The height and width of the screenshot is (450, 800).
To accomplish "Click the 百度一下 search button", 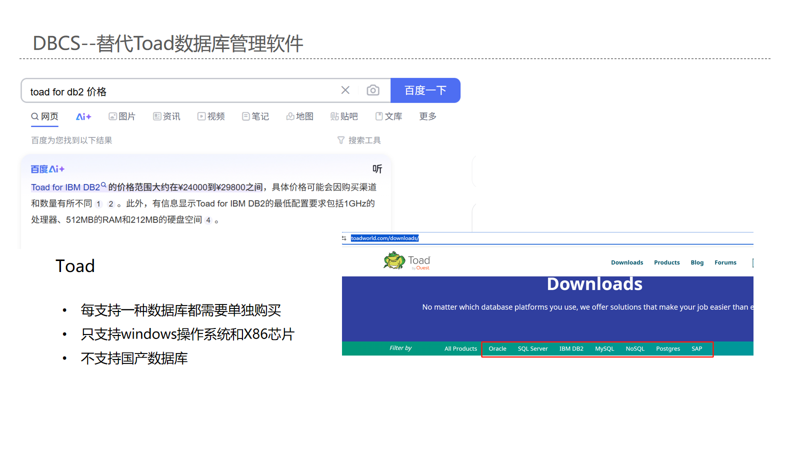I will (426, 90).
